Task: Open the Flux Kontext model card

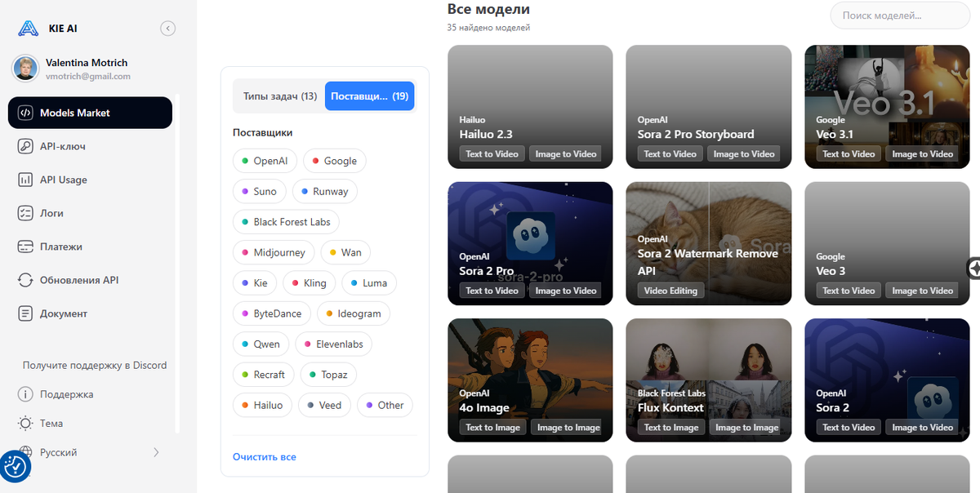Action: 709,380
